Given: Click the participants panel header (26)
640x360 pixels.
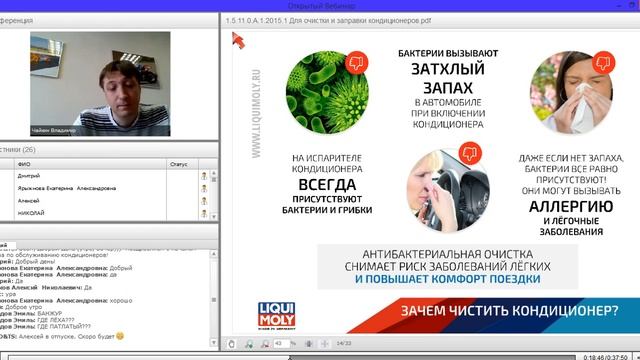Looking at the screenshot, I should coord(109,150).
